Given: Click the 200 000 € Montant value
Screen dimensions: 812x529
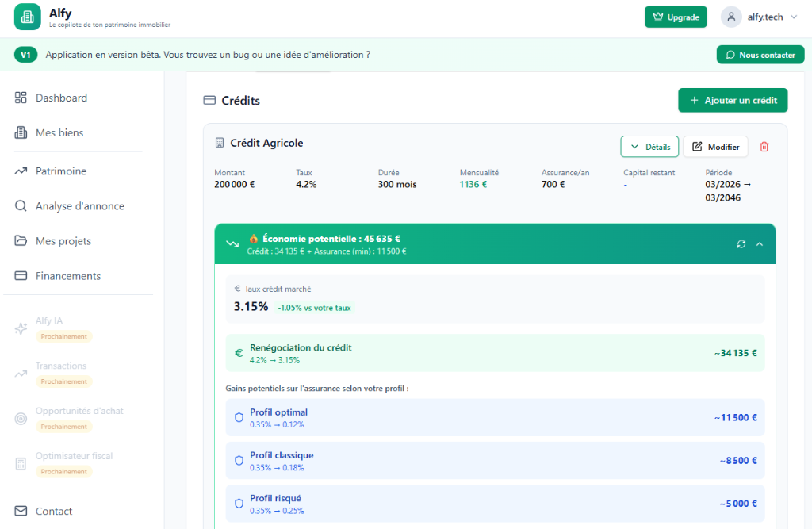Looking at the screenshot, I should [235, 185].
